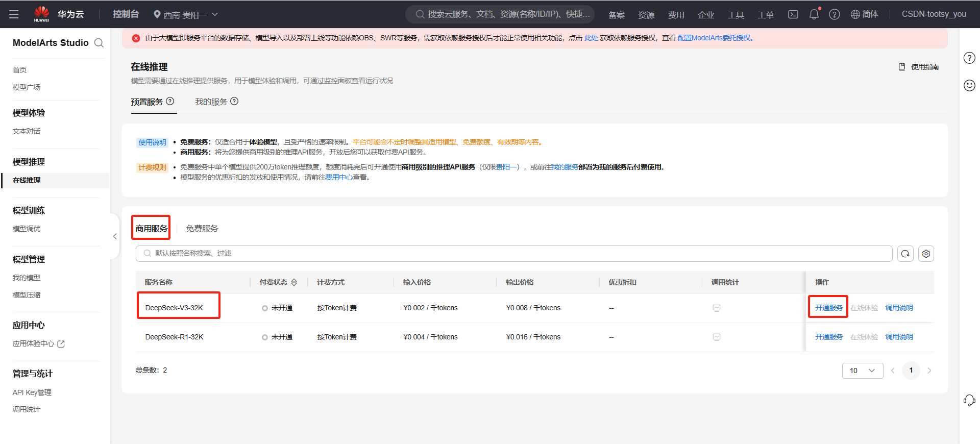Open the 费用 menu in the top bar
This screenshot has width=980, height=444.
point(676,15)
